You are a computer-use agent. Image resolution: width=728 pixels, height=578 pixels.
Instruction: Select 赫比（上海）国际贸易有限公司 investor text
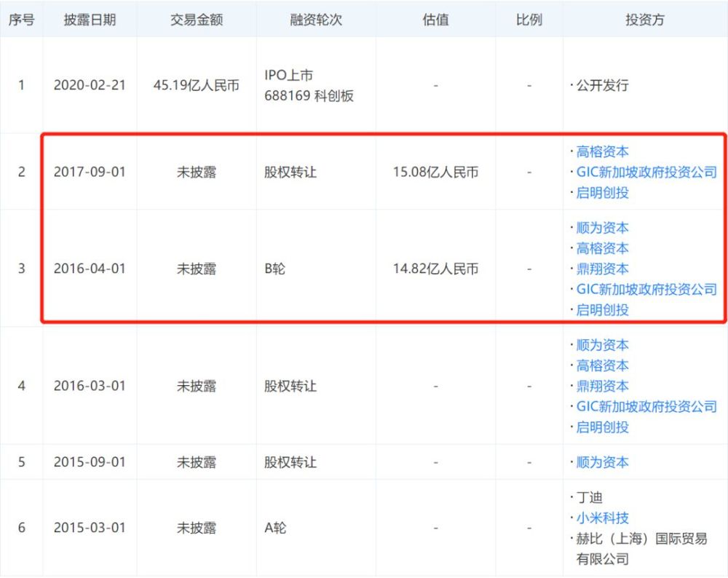click(x=641, y=548)
